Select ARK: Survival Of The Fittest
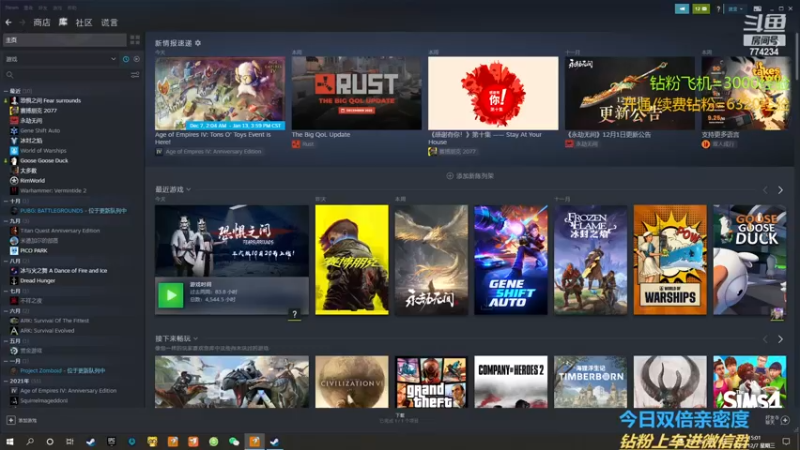 (x=54, y=321)
